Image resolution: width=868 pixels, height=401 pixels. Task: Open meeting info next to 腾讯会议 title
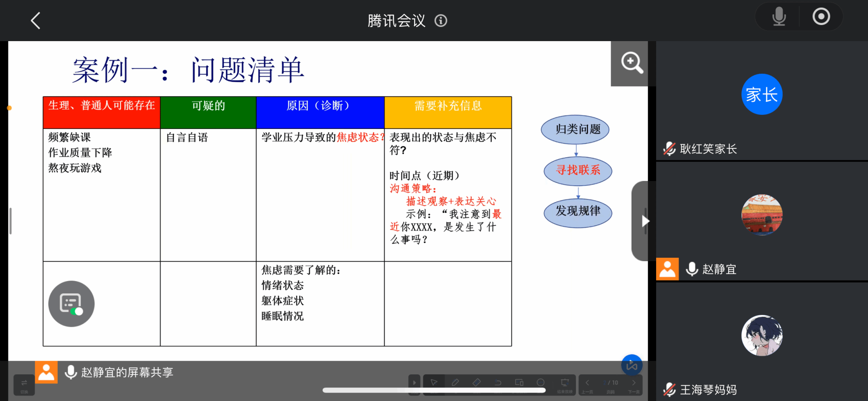(441, 21)
